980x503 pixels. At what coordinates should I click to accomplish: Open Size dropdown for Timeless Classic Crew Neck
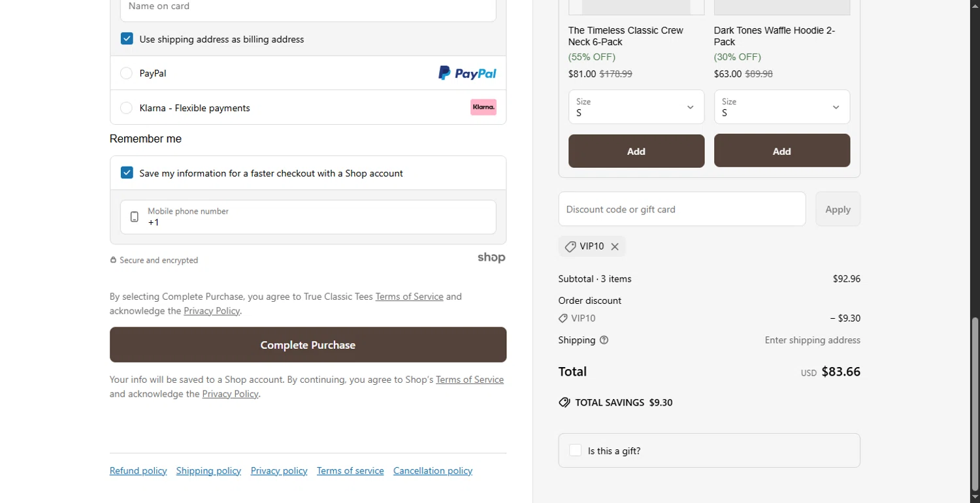(x=636, y=107)
